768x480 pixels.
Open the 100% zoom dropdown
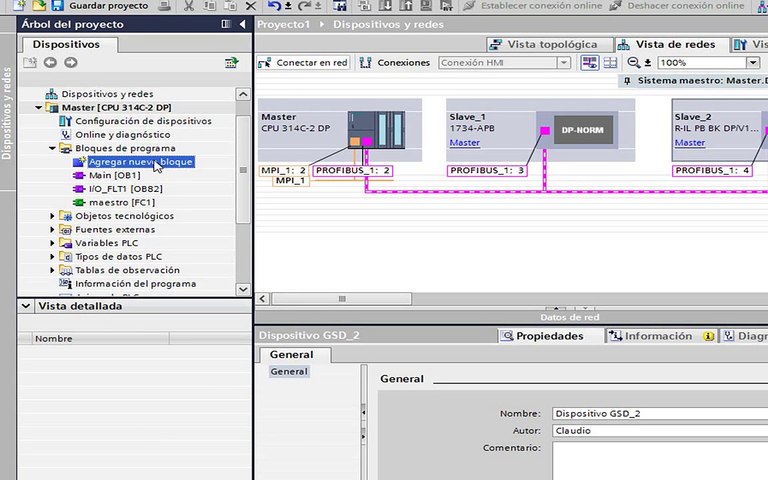coord(753,63)
